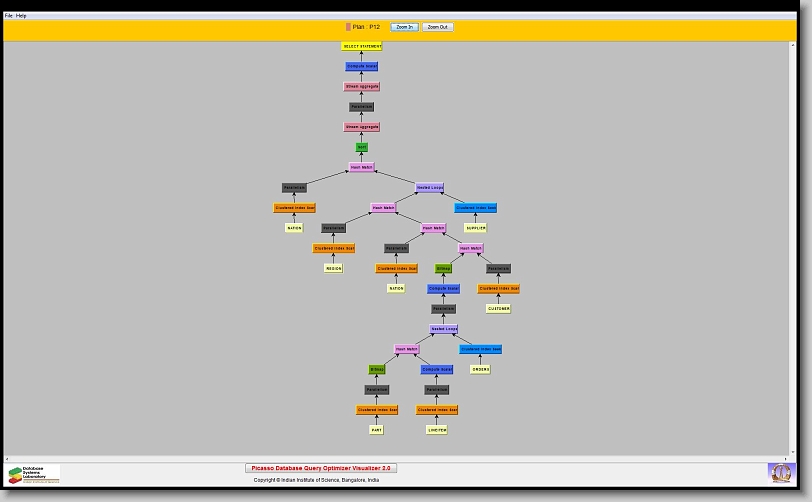The image size is (812, 502).
Task: Click the ORDERS table node
Action: click(x=481, y=369)
